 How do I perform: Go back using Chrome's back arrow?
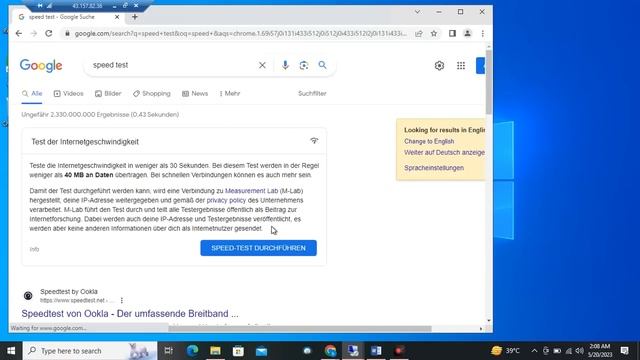click(x=19, y=33)
